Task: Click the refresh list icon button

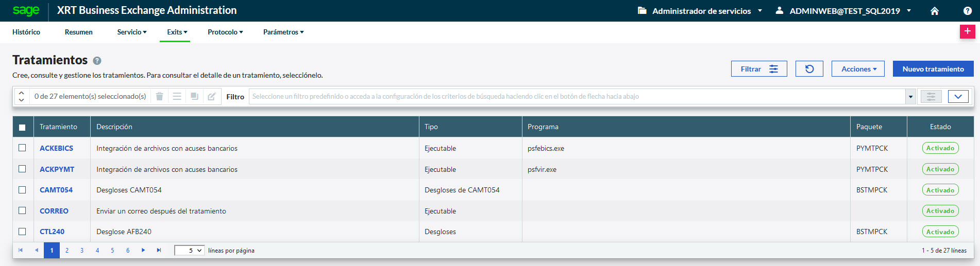Action: [x=809, y=69]
